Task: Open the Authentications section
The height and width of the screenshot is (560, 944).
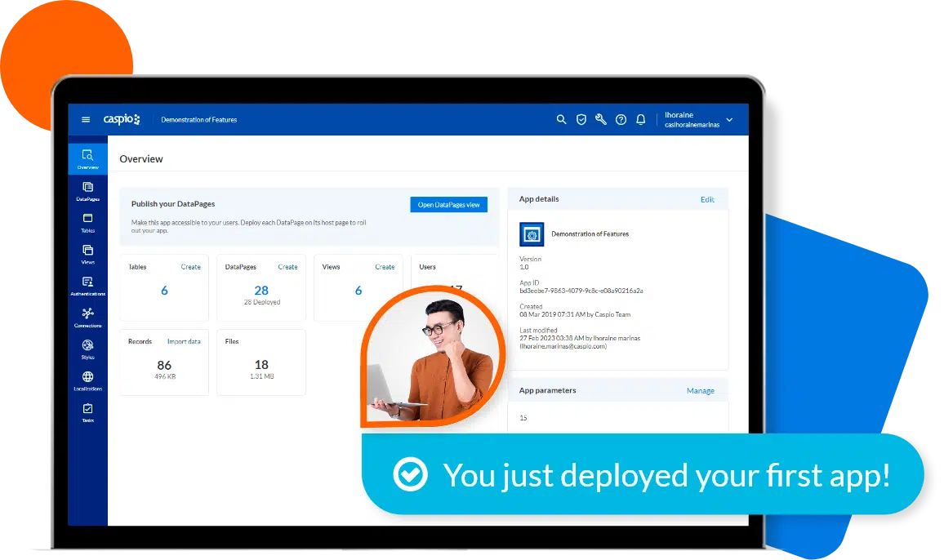Action: pyautogui.click(x=87, y=285)
